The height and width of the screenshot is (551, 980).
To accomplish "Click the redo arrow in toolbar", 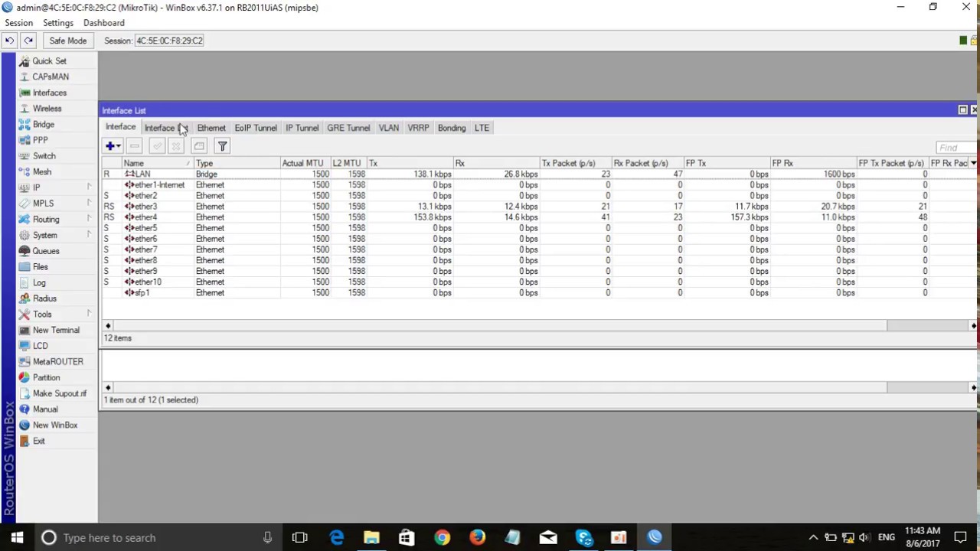I will pyautogui.click(x=28, y=41).
